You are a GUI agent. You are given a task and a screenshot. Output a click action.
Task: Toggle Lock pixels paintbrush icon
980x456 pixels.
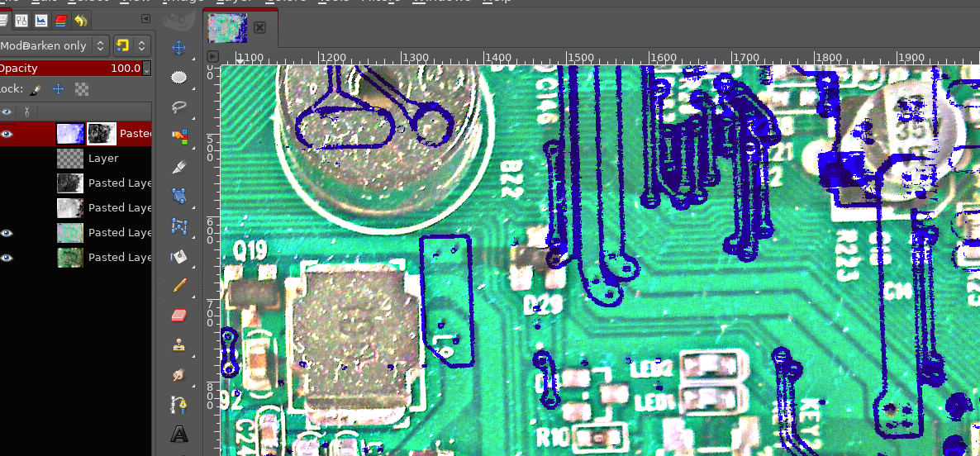(36, 89)
